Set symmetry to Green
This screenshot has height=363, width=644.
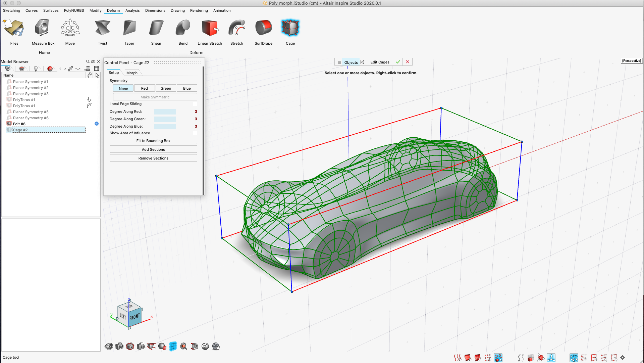pyautogui.click(x=166, y=88)
